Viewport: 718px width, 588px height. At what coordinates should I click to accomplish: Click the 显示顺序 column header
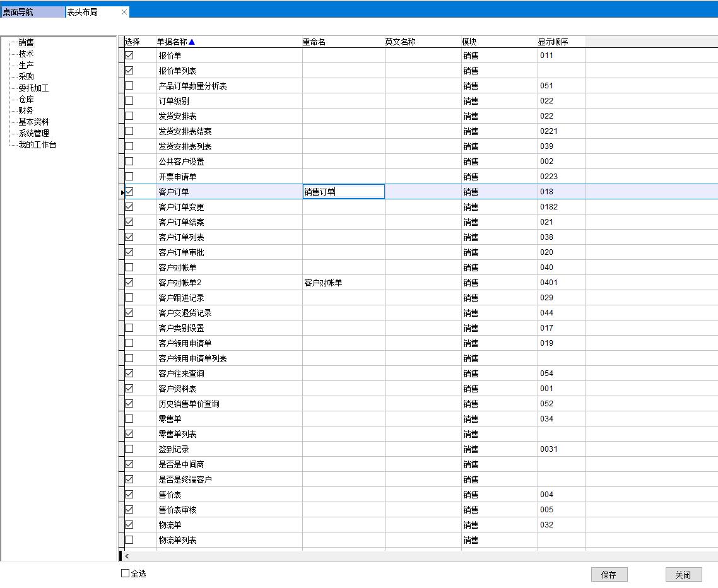click(x=553, y=42)
